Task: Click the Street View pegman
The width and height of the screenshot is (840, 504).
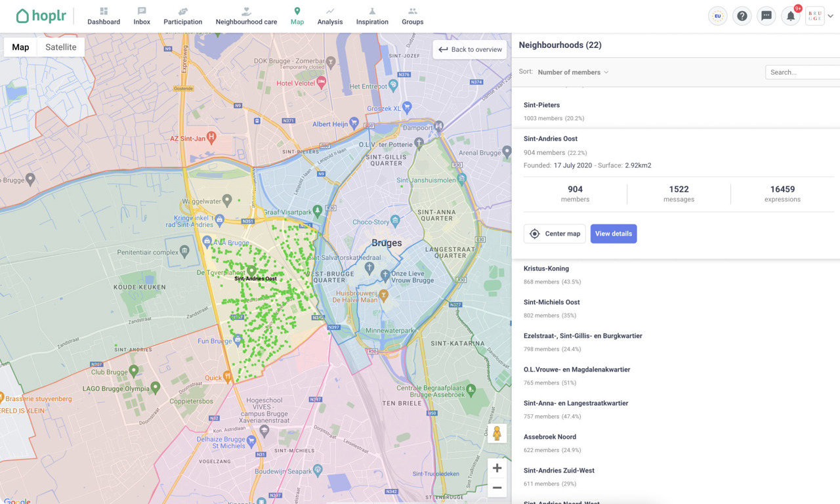Action: coord(497,433)
